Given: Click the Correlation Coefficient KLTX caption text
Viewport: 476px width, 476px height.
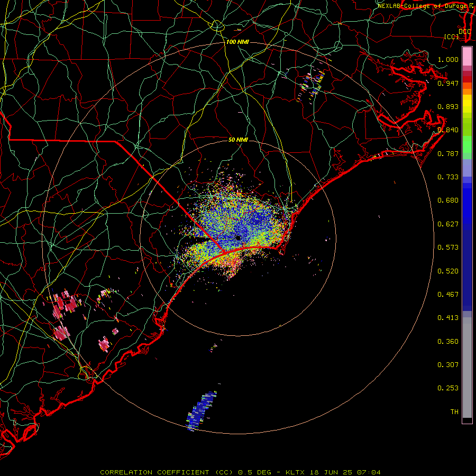Looking at the screenshot, I should (x=240, y=472).
